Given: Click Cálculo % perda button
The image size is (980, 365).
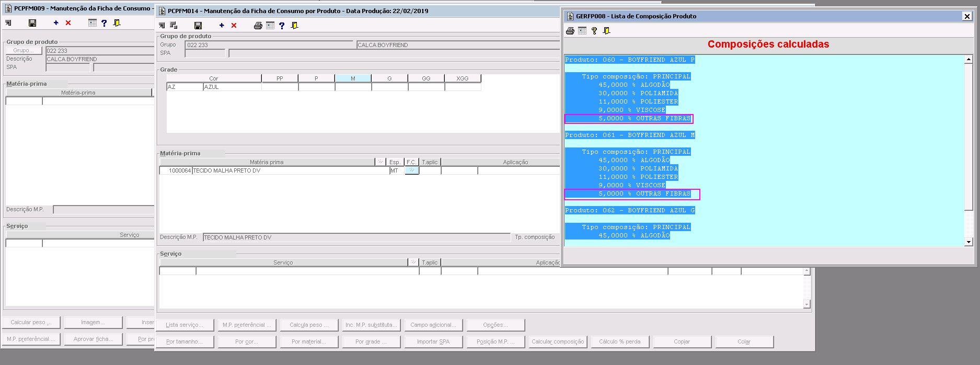Looking at the screenshot, I should point(619,341).
